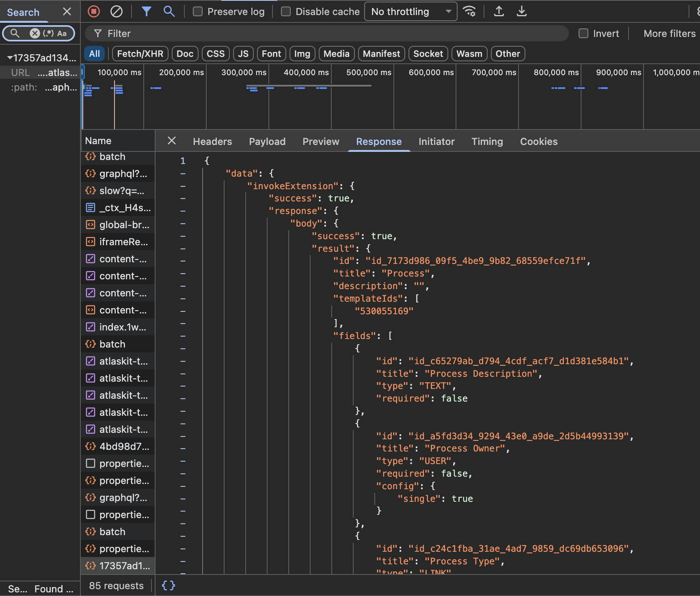This screenshot has height=596, width=700.
Task: Stop recording network log
Action: point(94,11)
